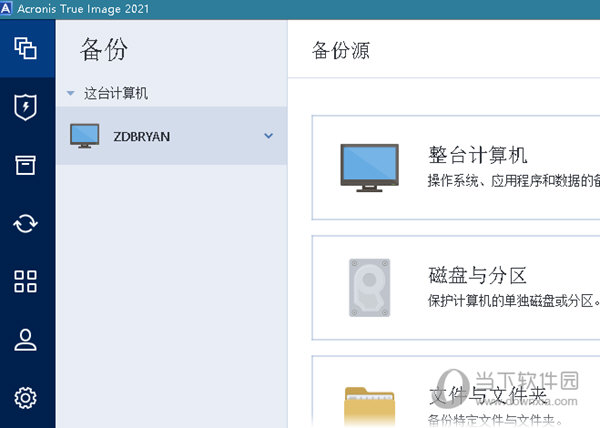Image resolution: width=600 pixels, height=428 pixels.
Task: Click the monitor icon beside ZDBRYAN
Action: [85, 136]
